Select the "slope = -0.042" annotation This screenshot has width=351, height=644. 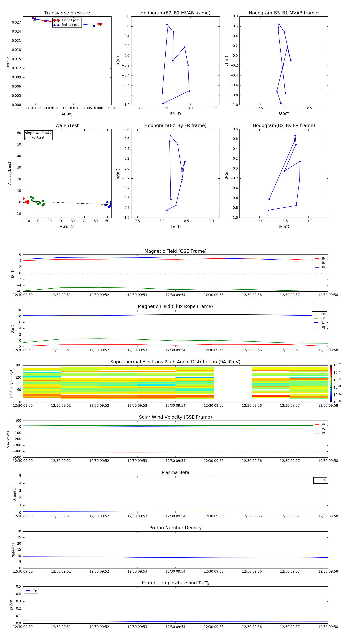[38, 133]
